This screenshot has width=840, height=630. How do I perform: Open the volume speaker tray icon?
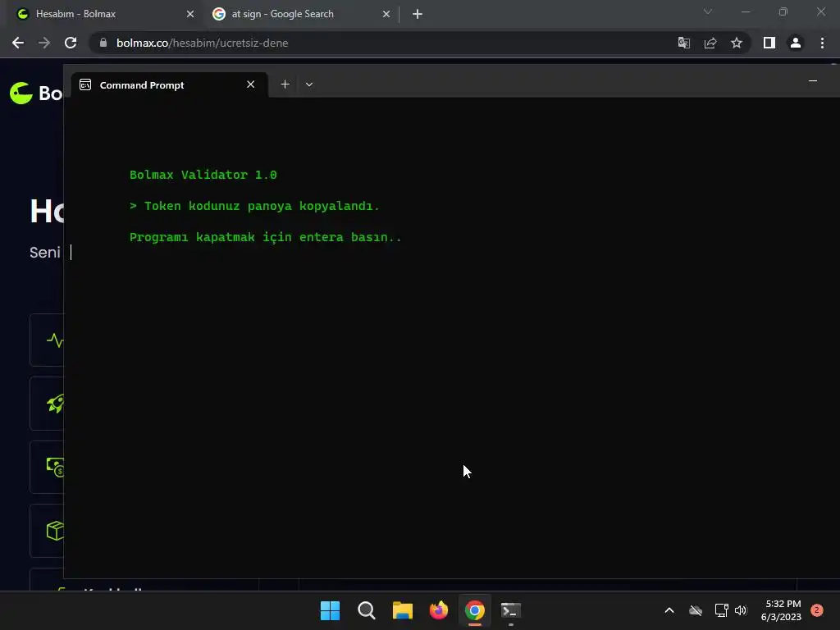coord(741,610)
